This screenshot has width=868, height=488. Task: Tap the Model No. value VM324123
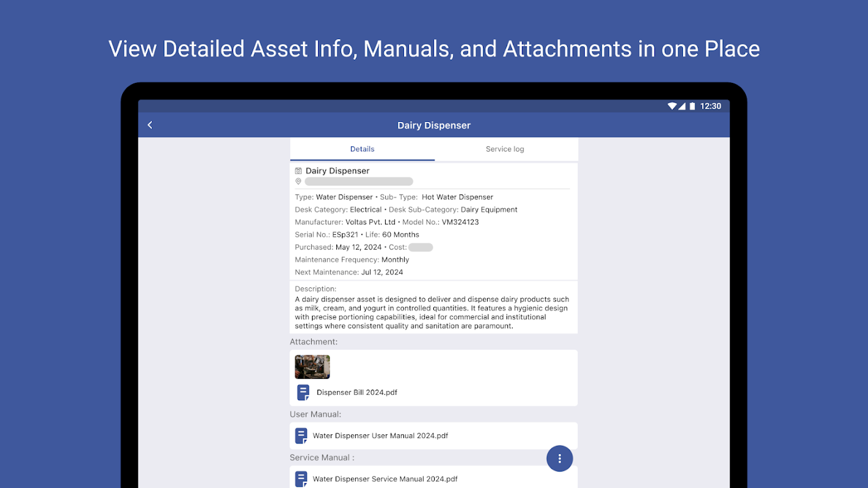coord(460,222)
